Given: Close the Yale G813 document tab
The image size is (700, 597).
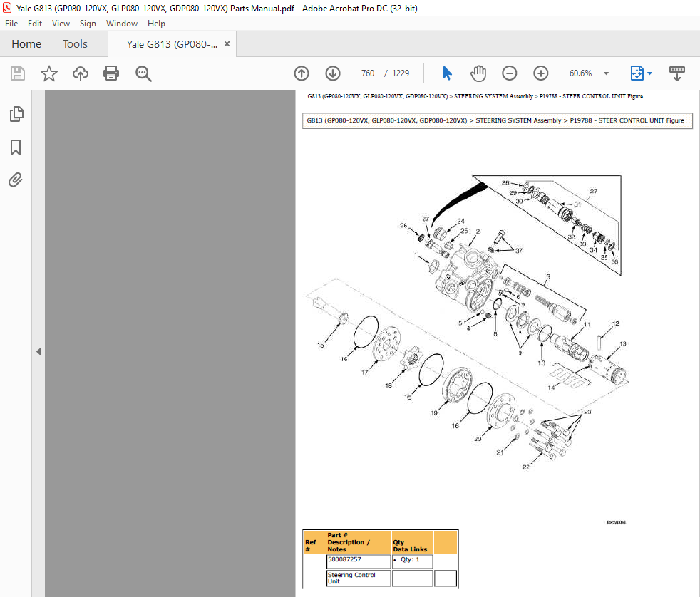Looking at the screenshot, I should (x=227, y=43).
